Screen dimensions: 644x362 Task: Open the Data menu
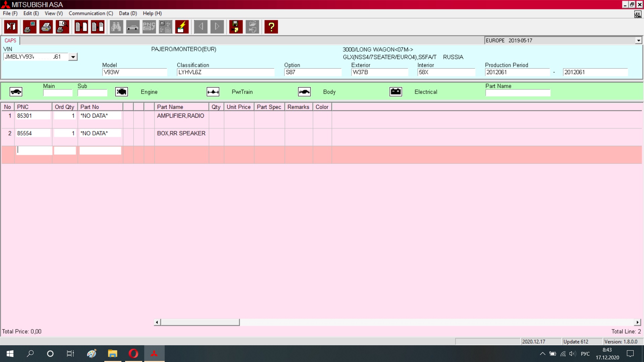coord(128,13)
